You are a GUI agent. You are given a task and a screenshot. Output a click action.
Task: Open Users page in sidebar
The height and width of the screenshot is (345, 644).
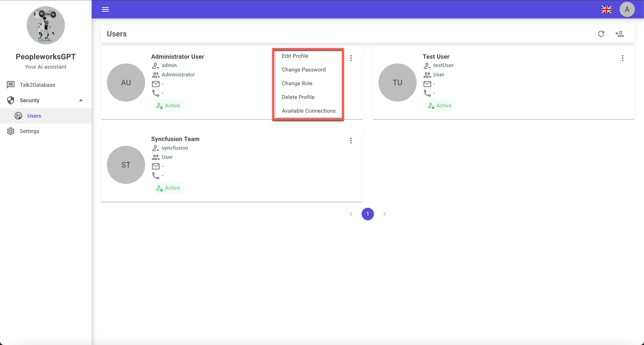coord(46,116)
